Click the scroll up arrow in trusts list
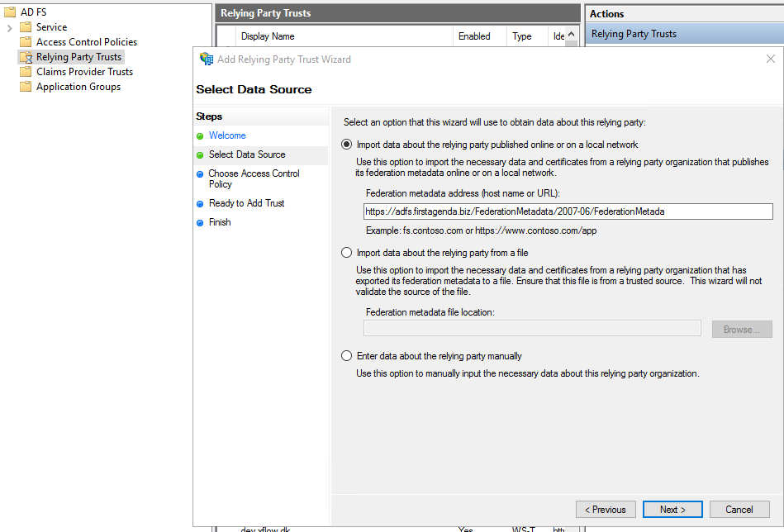Screen dimensions: 784x532 [572, 35]
